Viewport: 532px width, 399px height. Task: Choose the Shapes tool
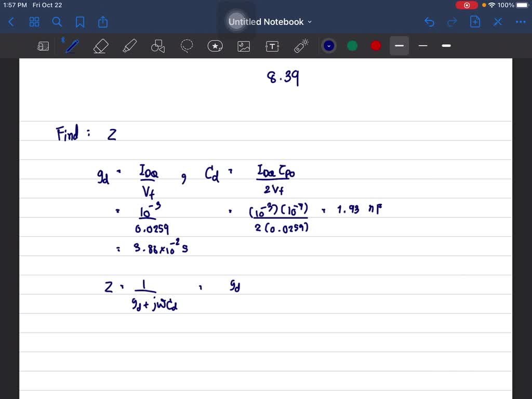157,46
